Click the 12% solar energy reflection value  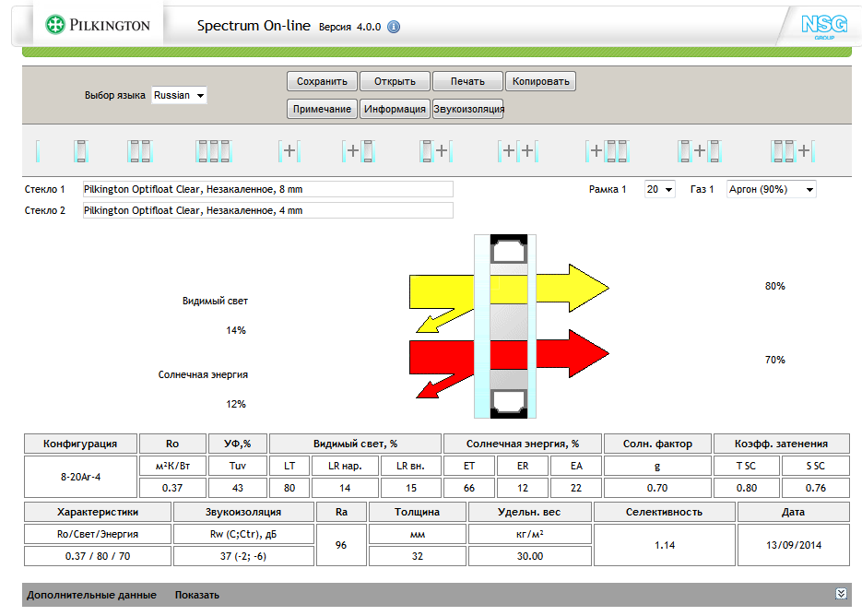coord(236,404)
